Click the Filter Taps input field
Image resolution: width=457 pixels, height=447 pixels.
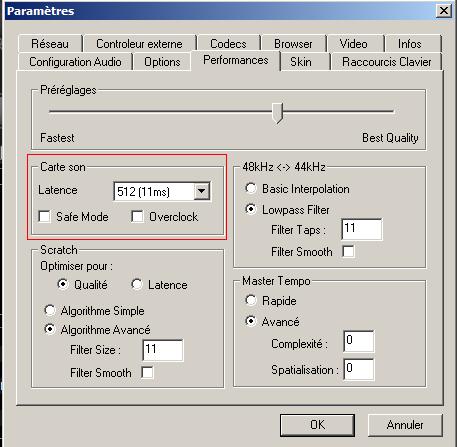click(x=362, y=229)
